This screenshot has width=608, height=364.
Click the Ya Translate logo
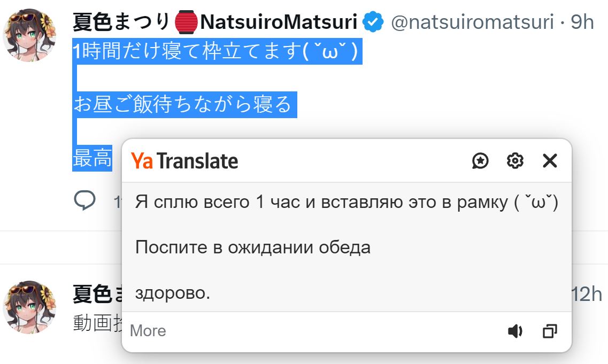[x=184, y=161]
